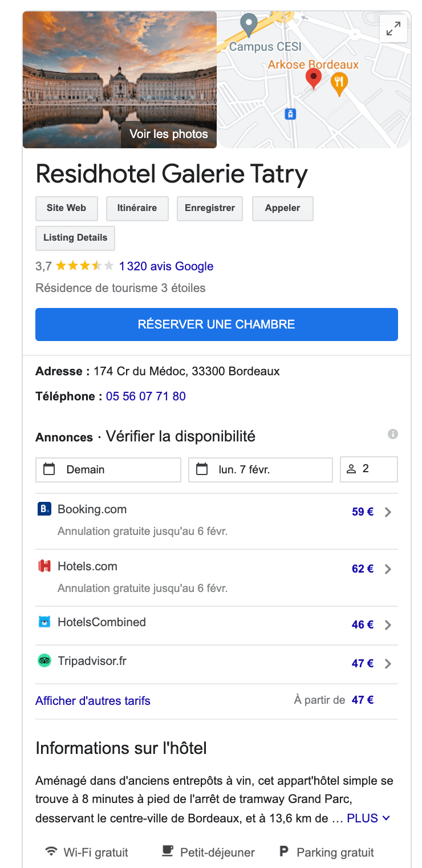Open the hotel photo thumbnail Voir les photos
The width and height of the screenshot is (422, 868).
coord(120,80)
